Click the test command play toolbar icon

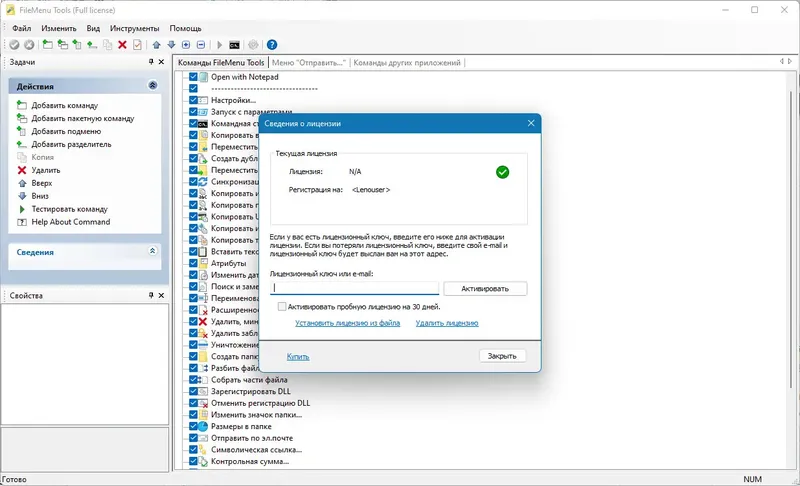tap(219, 45)
